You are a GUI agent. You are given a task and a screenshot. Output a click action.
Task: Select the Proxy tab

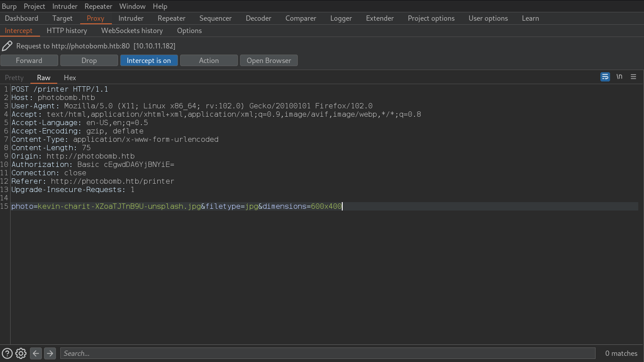(96, 18)
